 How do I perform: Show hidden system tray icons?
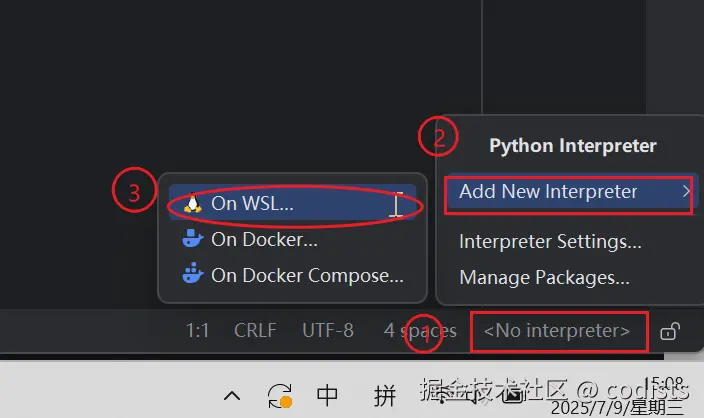[232, 395]
